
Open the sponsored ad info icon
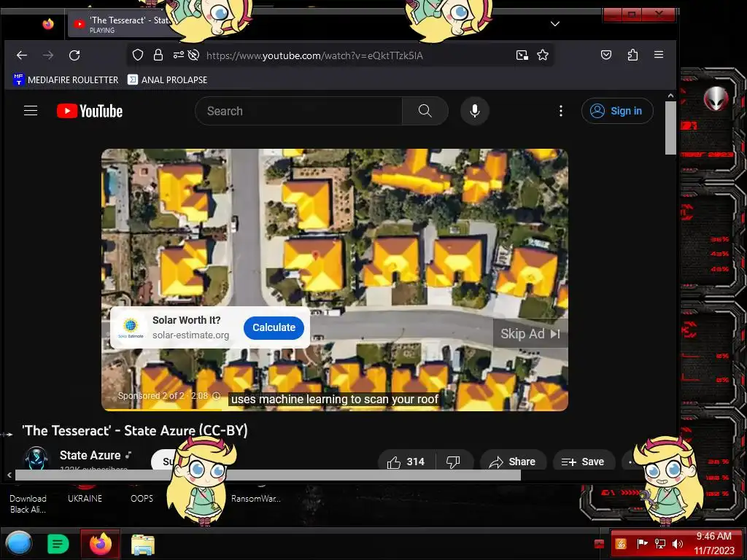point(216,396)
